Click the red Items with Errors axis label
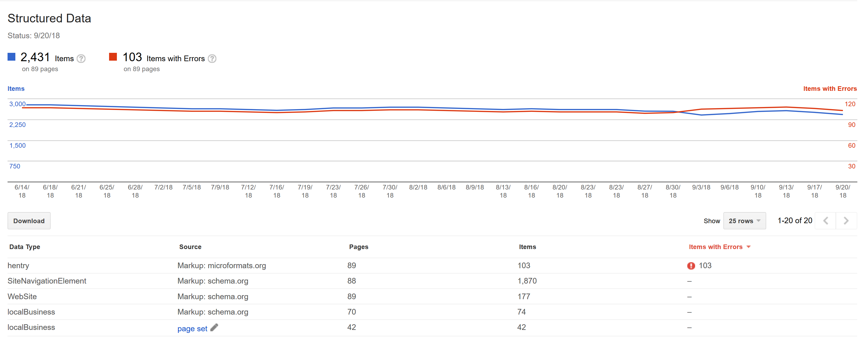The height and width of the screenshot is (338, 868). [829, 89]
